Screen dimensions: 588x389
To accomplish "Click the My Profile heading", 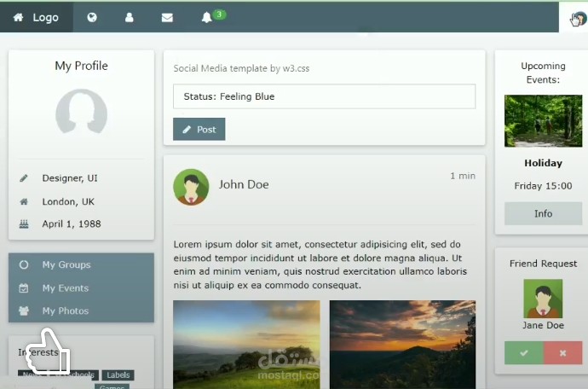I will coord(81,66).
